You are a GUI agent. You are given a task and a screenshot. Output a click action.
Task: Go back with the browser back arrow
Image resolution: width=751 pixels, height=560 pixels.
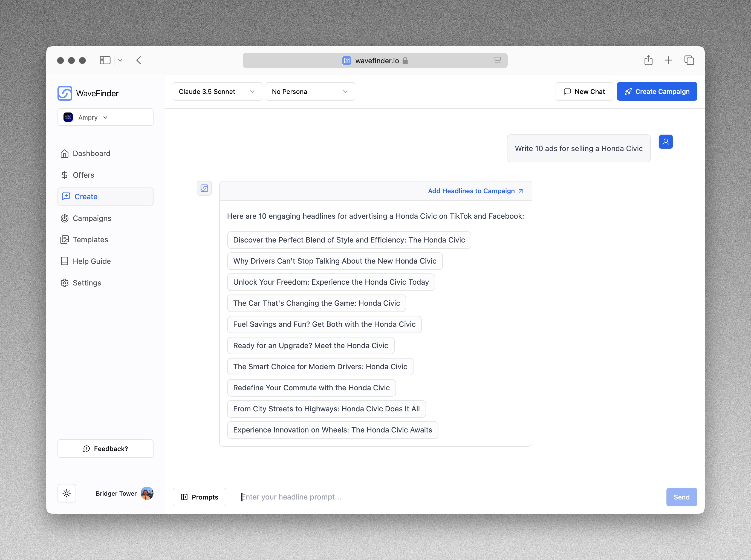click(138, 60)
